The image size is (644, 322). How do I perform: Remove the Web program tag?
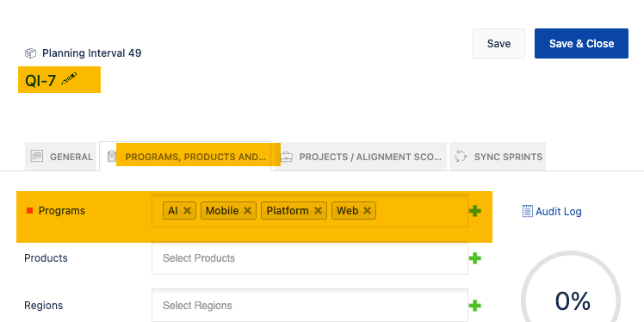tap(367, 211)
